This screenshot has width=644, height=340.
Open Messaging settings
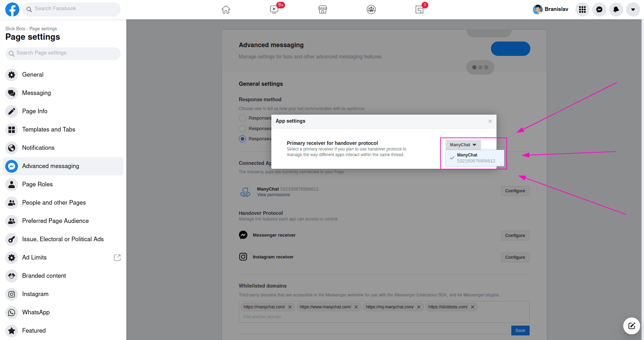tap(63, 93)
